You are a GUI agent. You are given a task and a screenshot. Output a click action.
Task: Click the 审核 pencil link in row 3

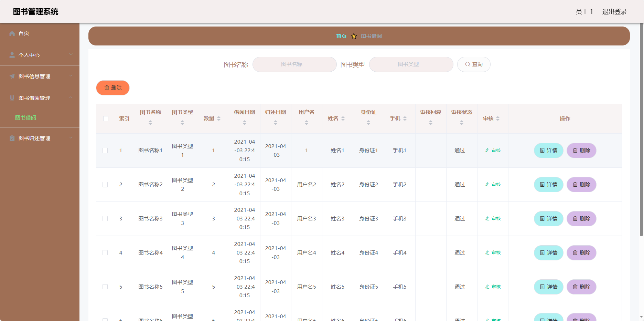(x=493, y=219)
